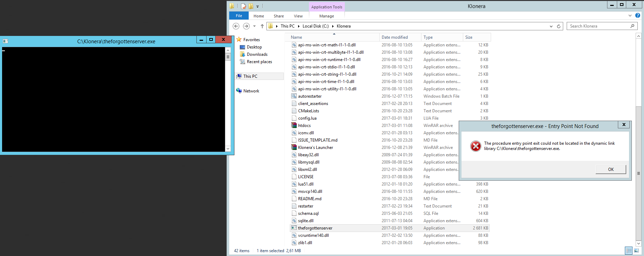Viewport: 644px width, 256px height.
Task: Select theforgottenserver application icon
Action: point(294,228)
